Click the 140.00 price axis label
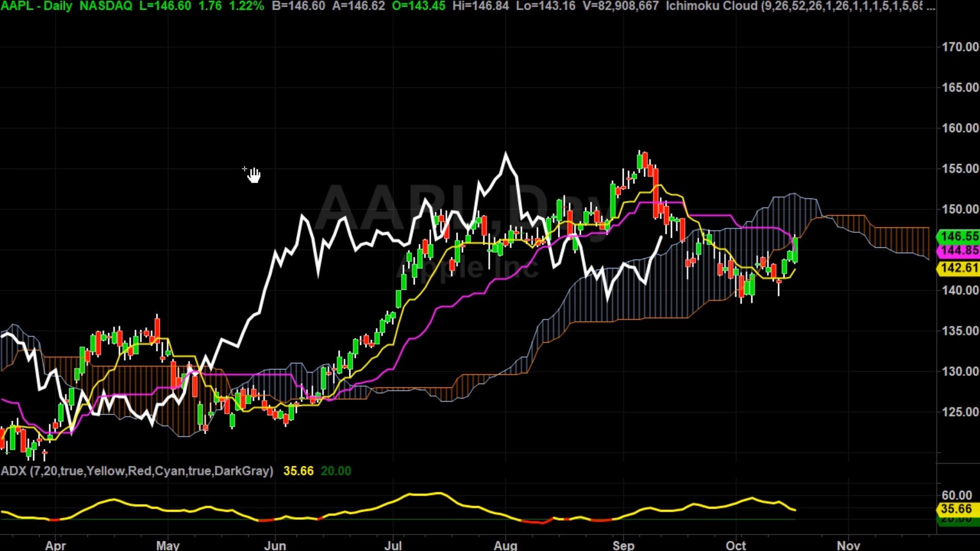The image size is (980, 551). click(x=960, y=290)
